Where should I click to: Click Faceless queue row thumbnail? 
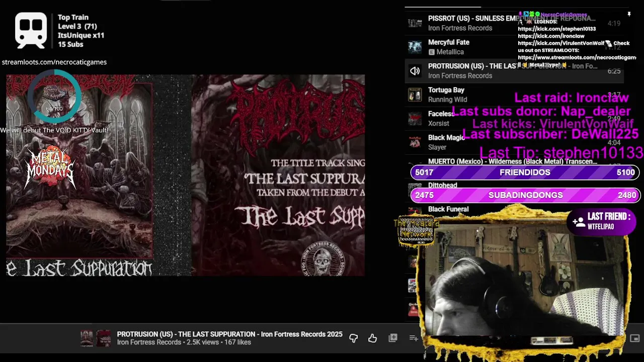pos(415,119)
